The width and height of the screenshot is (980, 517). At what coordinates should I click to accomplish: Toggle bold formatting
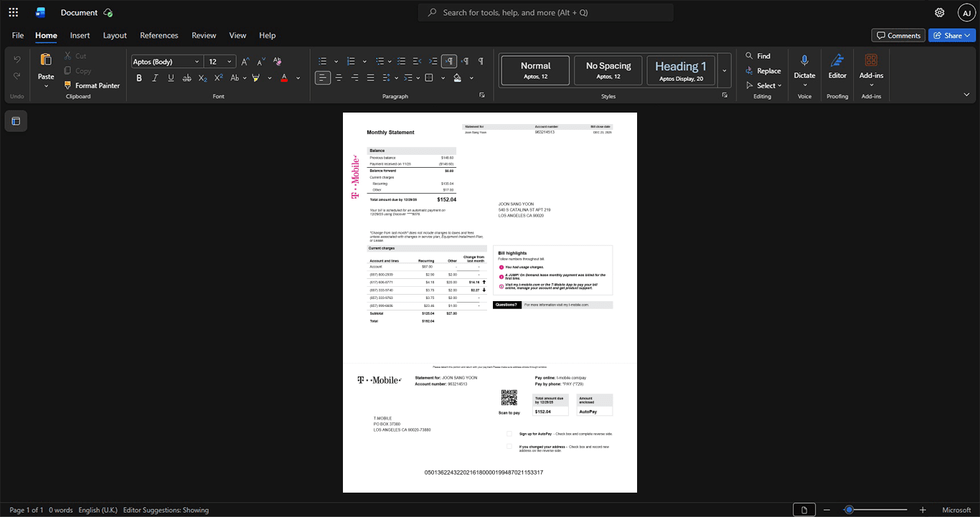[x=139, y=77]
